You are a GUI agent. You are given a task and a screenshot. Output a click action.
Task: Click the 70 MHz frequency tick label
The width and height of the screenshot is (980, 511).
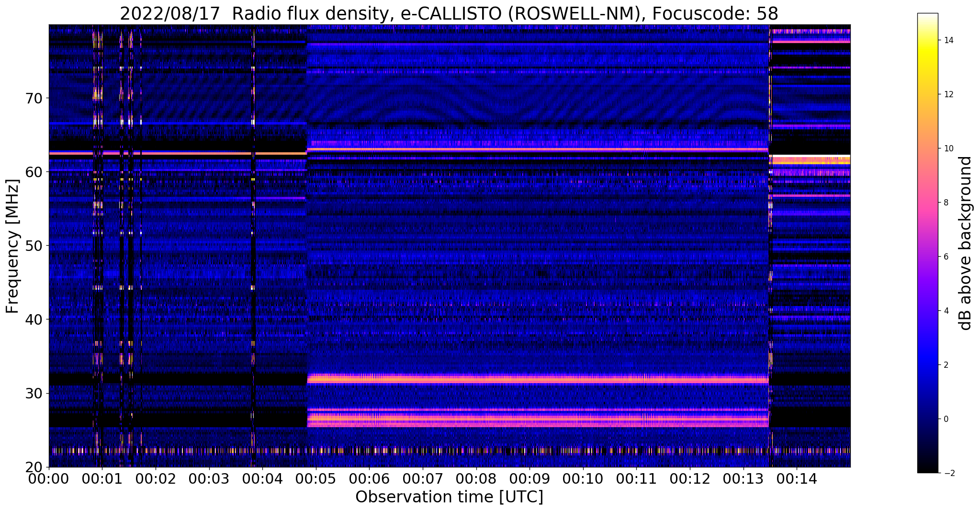tap(33, 98)
